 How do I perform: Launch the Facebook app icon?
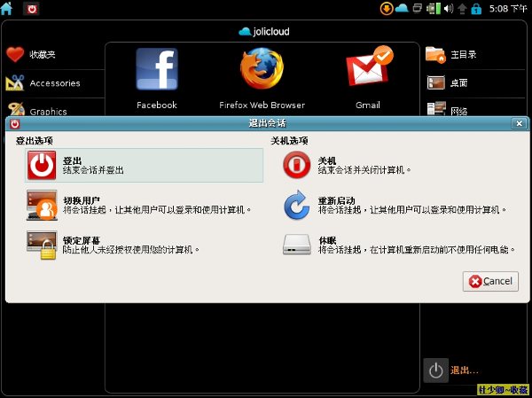click(x=157, y=69)
